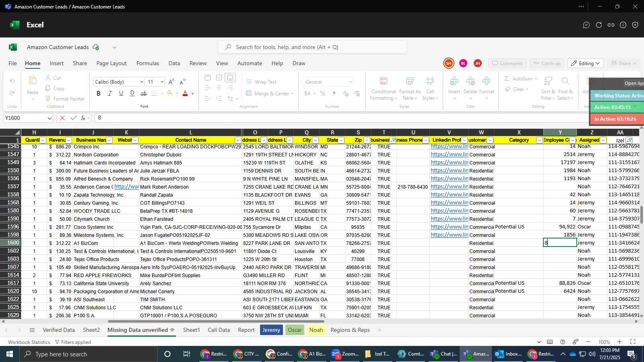The height and width of the screenshot is (362, 644).
Task: Increase font size with the larger A icon
Action: pyautogui.click(x=171, y=82)
